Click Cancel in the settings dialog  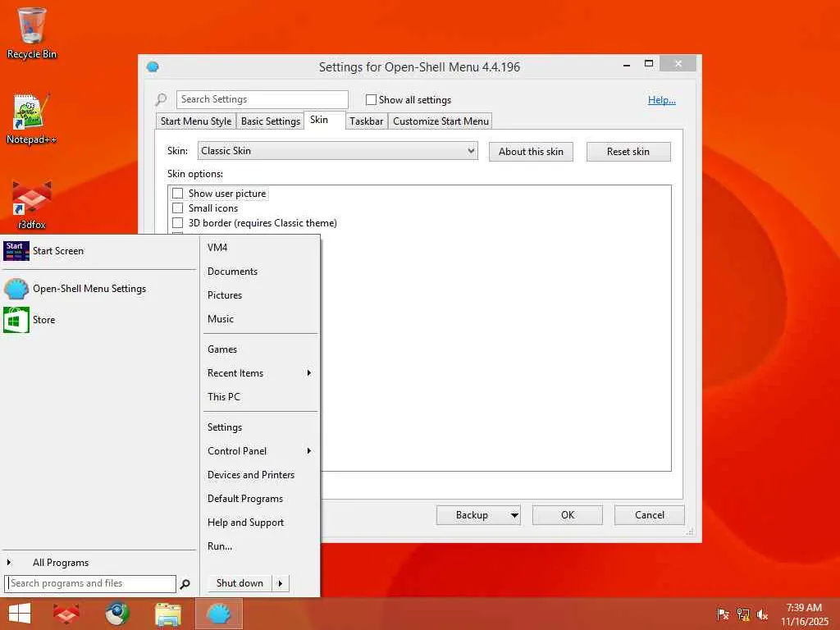(650, 515)
